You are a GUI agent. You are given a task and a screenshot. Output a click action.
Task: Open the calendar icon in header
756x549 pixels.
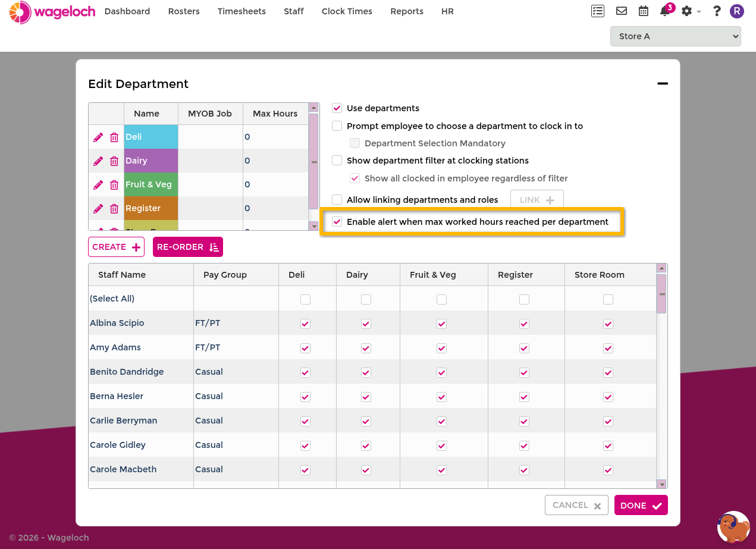click(644, 11)
